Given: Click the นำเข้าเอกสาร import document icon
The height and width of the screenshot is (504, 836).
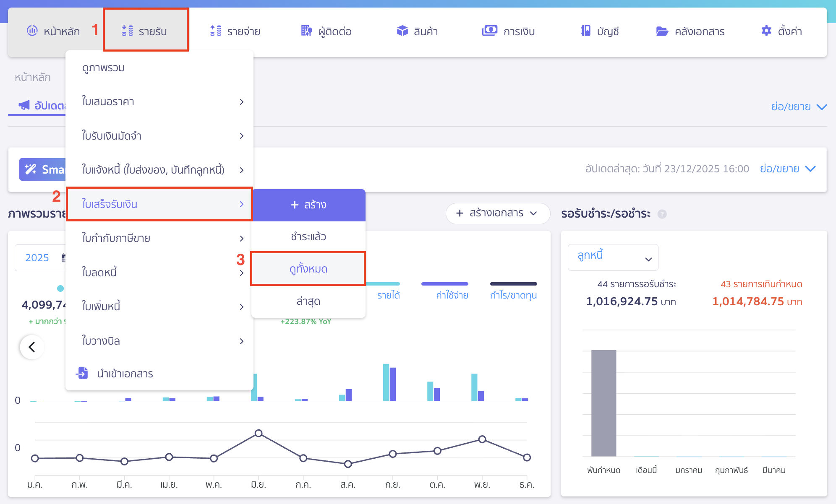Looking at the screenshot, I should [82, 373].
